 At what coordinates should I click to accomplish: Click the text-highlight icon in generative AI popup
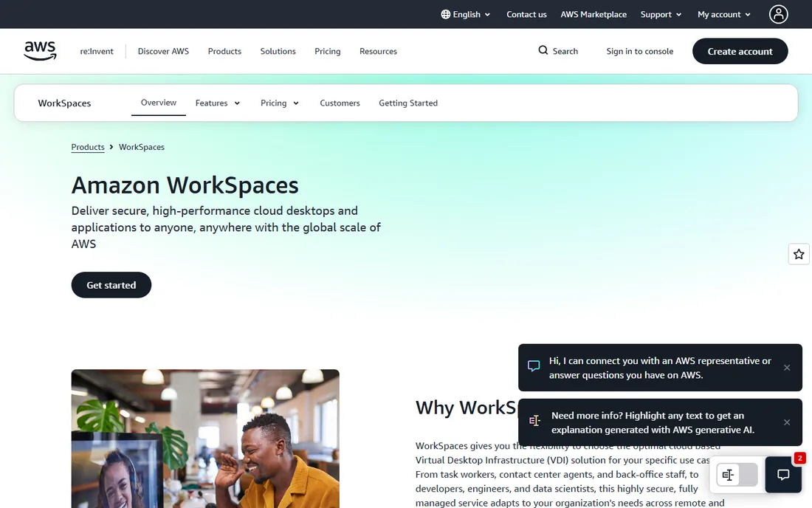(534, 420)
